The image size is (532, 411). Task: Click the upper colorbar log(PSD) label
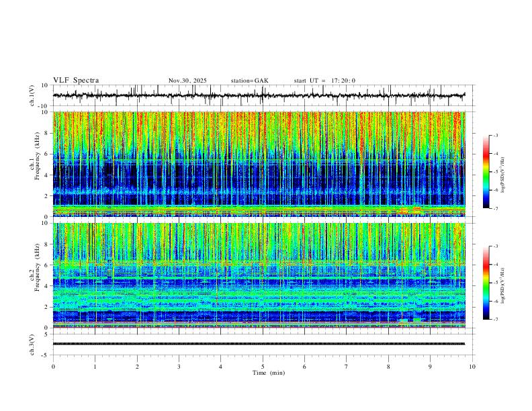coord(503,175)
